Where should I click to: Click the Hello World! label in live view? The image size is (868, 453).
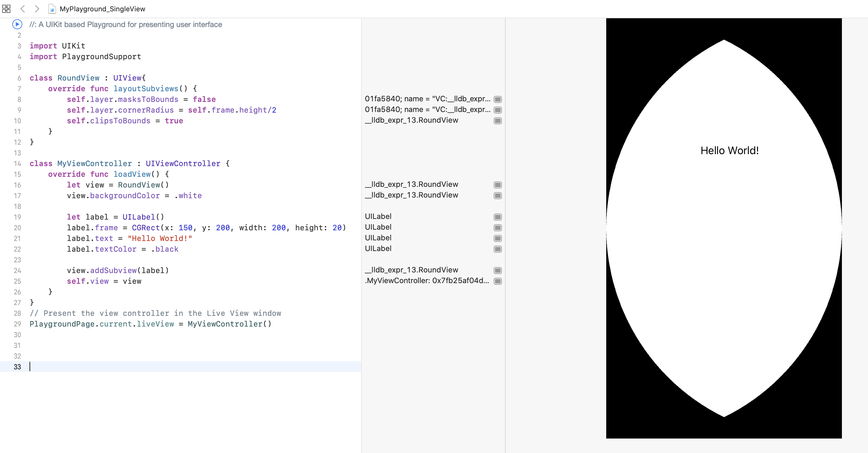(729, 150)
